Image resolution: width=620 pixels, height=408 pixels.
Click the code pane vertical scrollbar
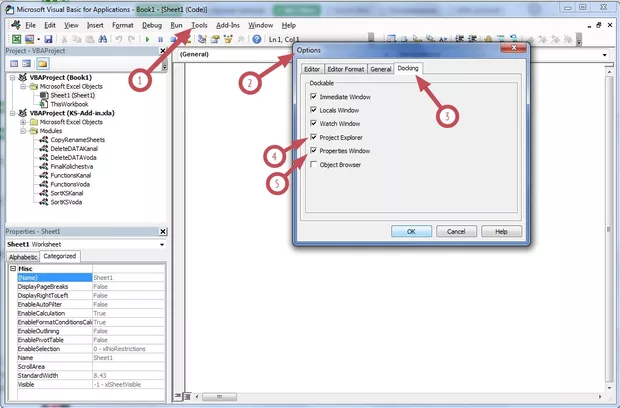[609, 229]
